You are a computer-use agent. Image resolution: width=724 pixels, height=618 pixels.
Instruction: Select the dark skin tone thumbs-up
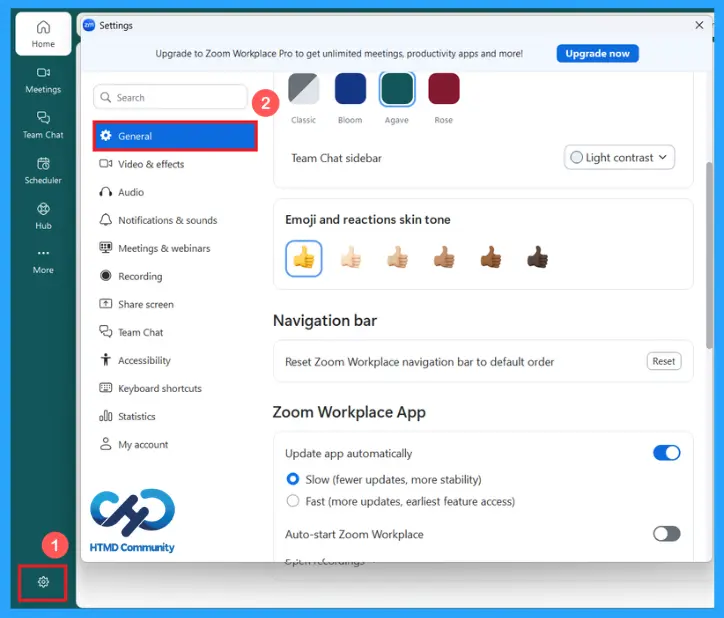(x=537, y=258)
